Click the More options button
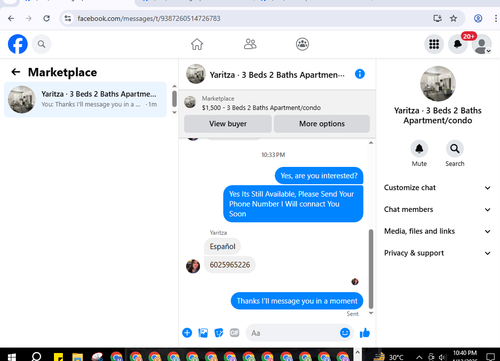The image size is (500, 361). 322,124
